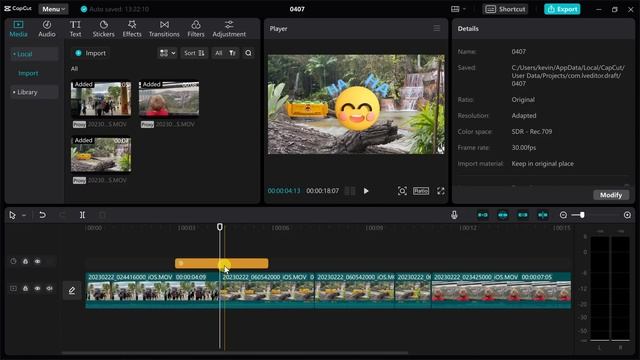Click the main track cover toggle icon
This screenshot has width=640, height=360.
point(13,289)
